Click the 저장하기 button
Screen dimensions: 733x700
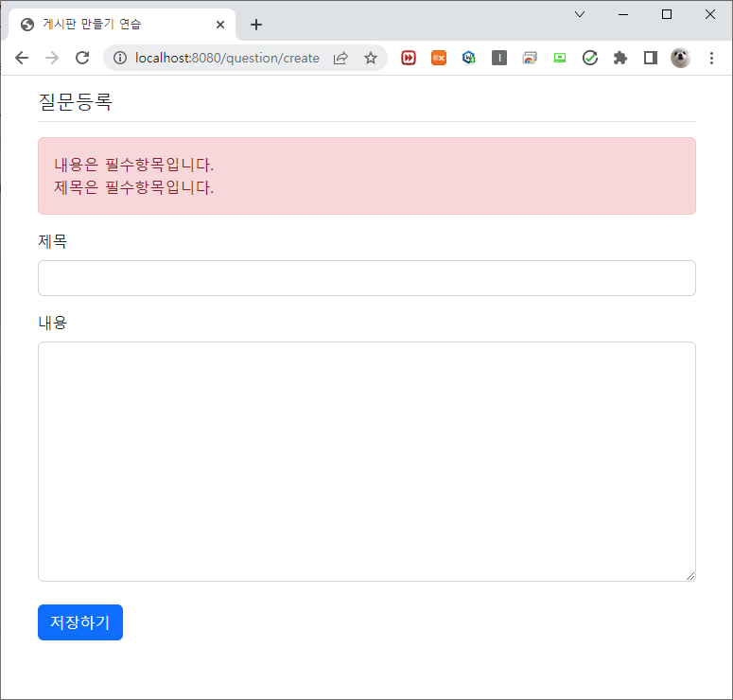[80, 622]
